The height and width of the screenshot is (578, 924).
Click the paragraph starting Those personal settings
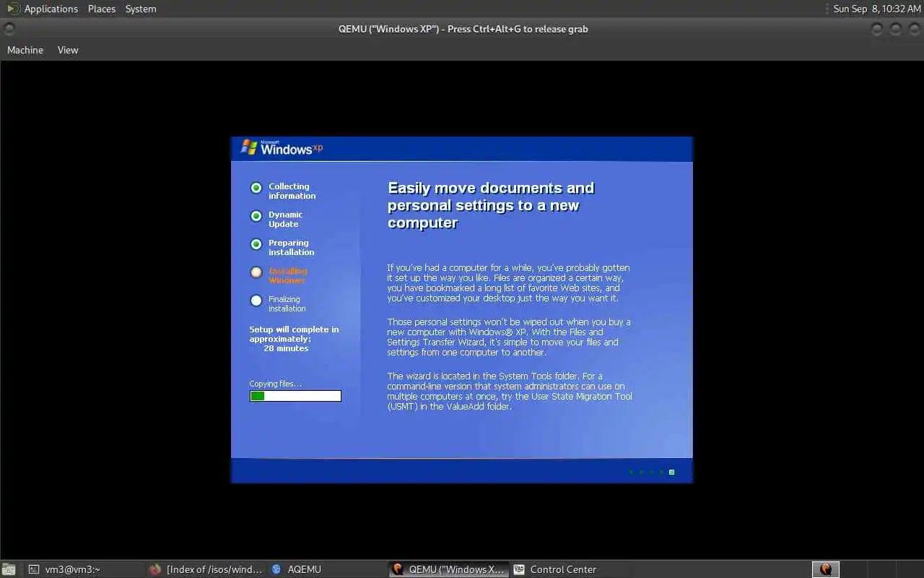coord(509,337)
